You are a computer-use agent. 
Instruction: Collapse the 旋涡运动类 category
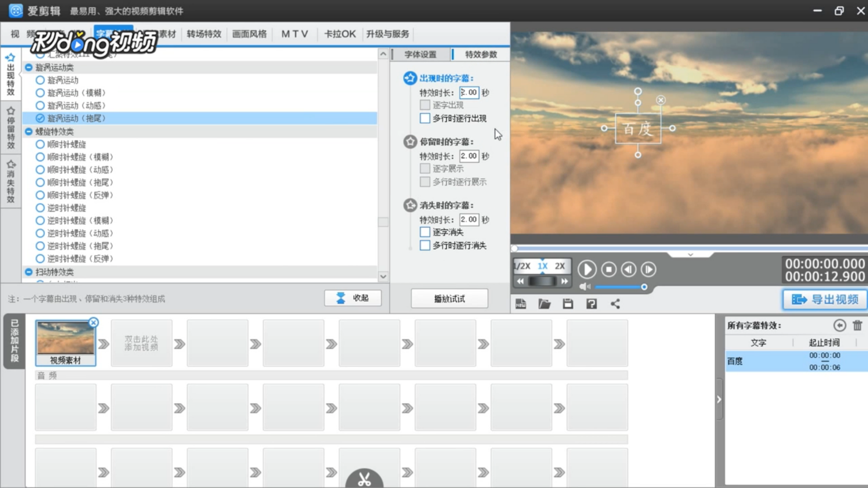(29, 67)
